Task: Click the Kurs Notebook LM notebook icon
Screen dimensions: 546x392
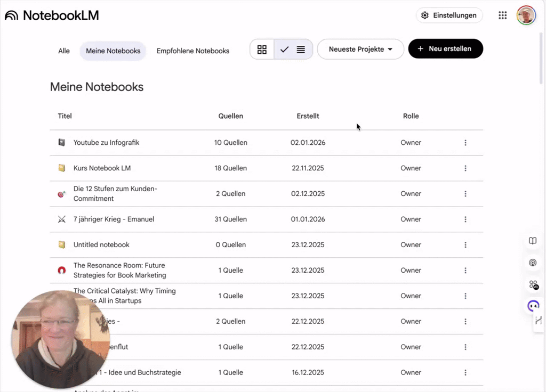Action: point(62,168)
